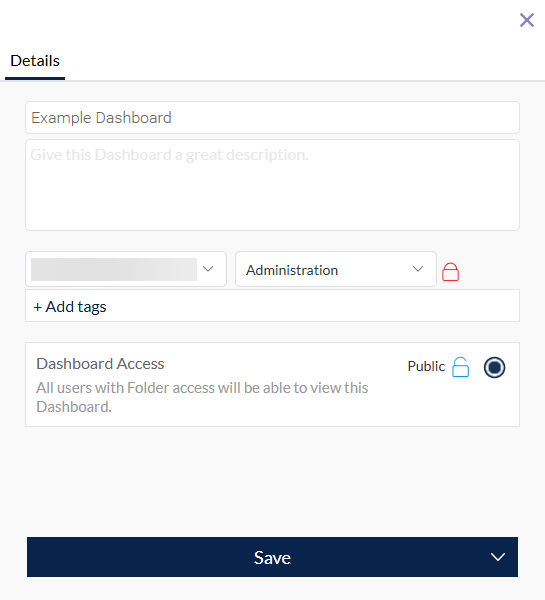Save the dashboard
This screenshot has width=545, height=600.
(x=272, y=557)
